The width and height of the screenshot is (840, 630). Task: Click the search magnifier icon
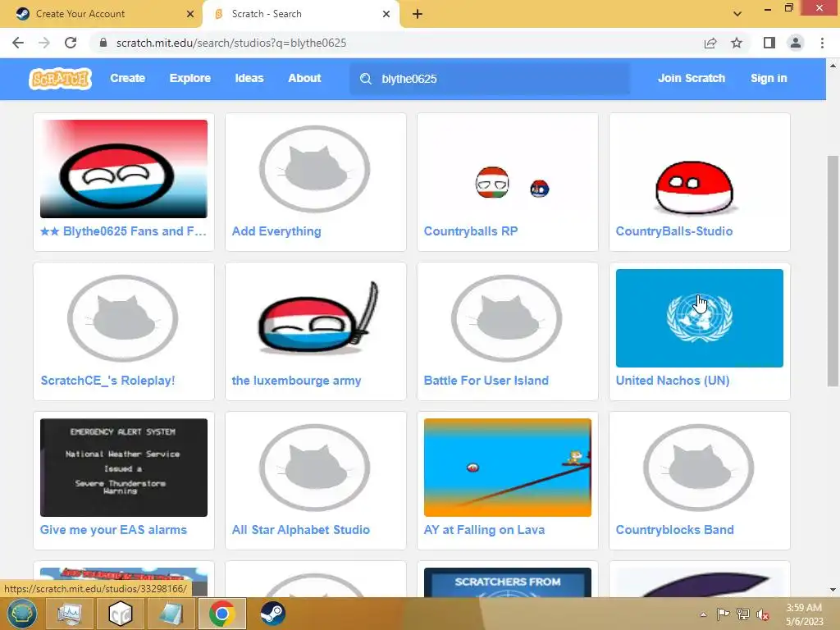(x=366, y=79)
